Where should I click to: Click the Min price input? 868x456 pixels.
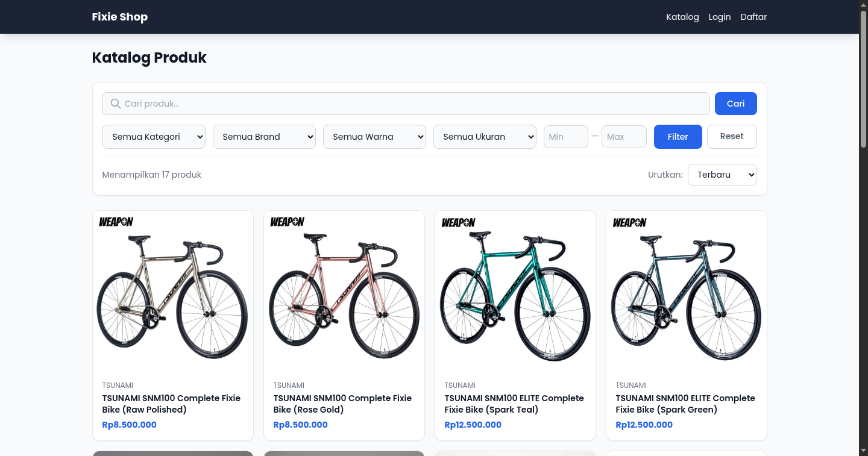565,137
